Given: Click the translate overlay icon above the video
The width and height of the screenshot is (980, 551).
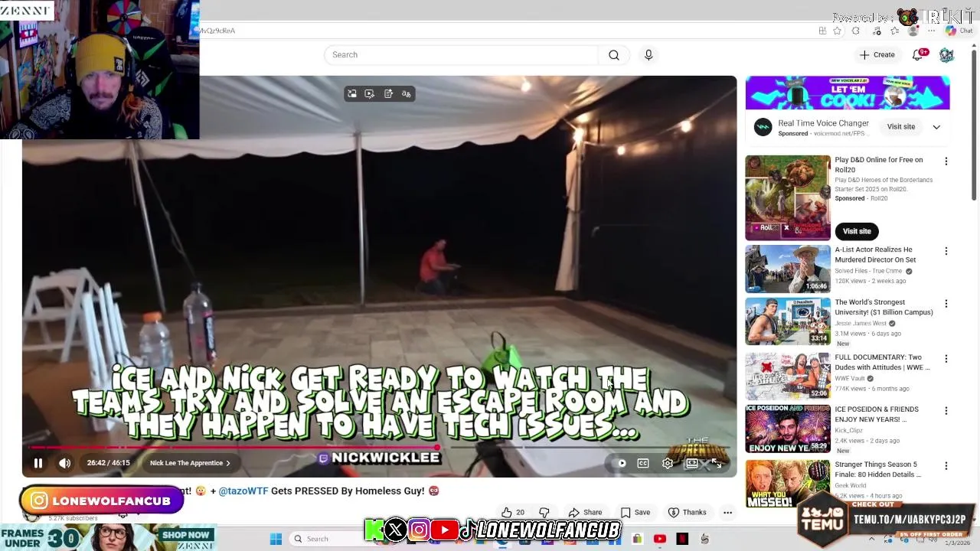Looking at the screenshot, I should click(x=407, y=94).
